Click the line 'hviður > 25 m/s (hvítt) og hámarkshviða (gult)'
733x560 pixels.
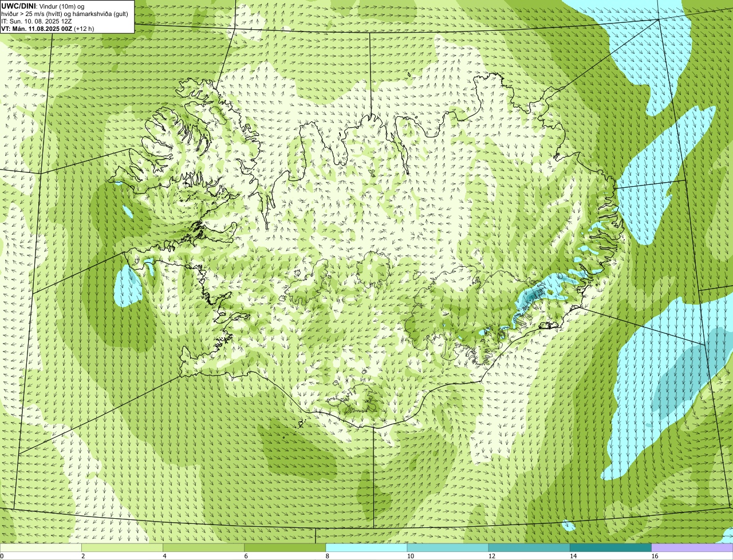pyautogui.click(x=65, y=13)
